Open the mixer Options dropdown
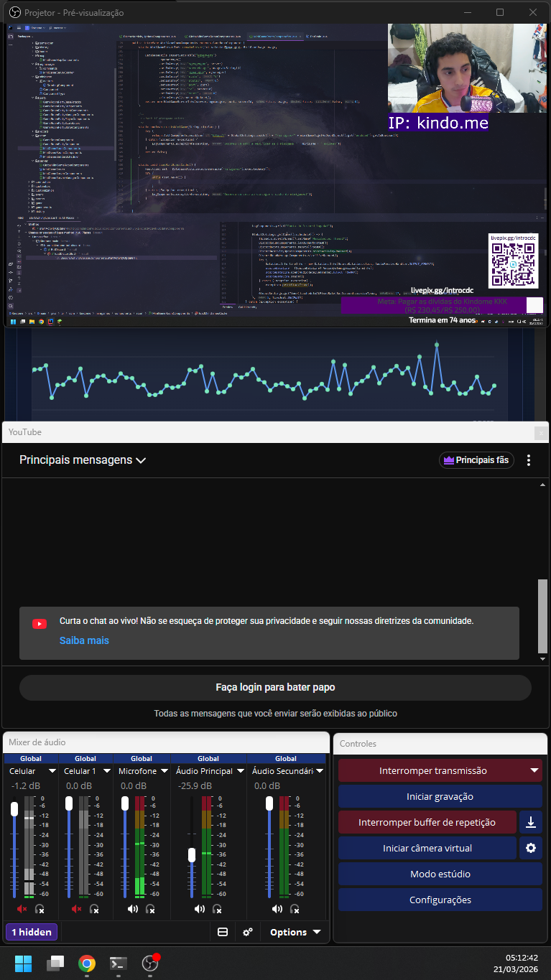 click(295, 932)
